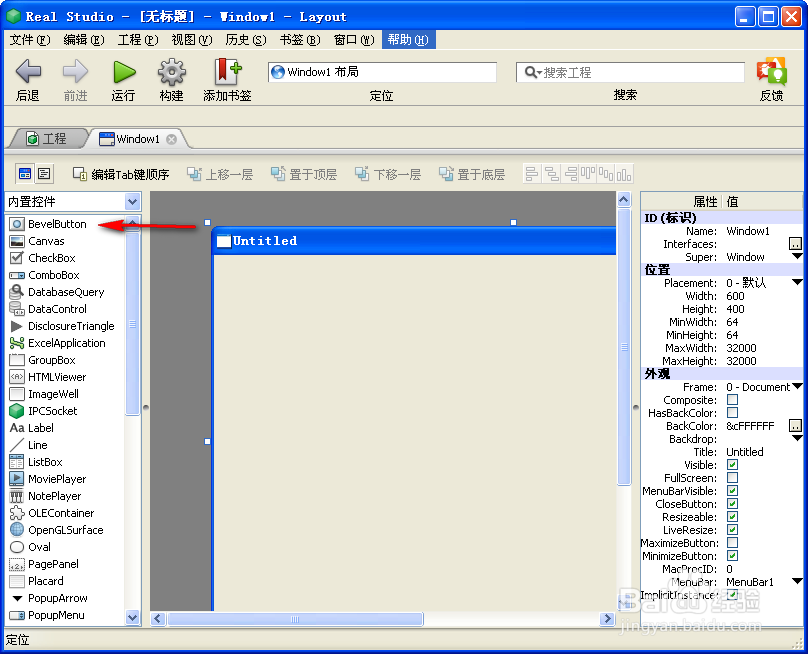Toggle the CloseButton checkbox
Screen dimensions: 808x654
pos(732,504)
